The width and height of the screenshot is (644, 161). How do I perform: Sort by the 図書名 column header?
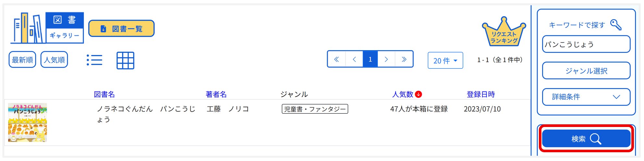tap(104, 94)
